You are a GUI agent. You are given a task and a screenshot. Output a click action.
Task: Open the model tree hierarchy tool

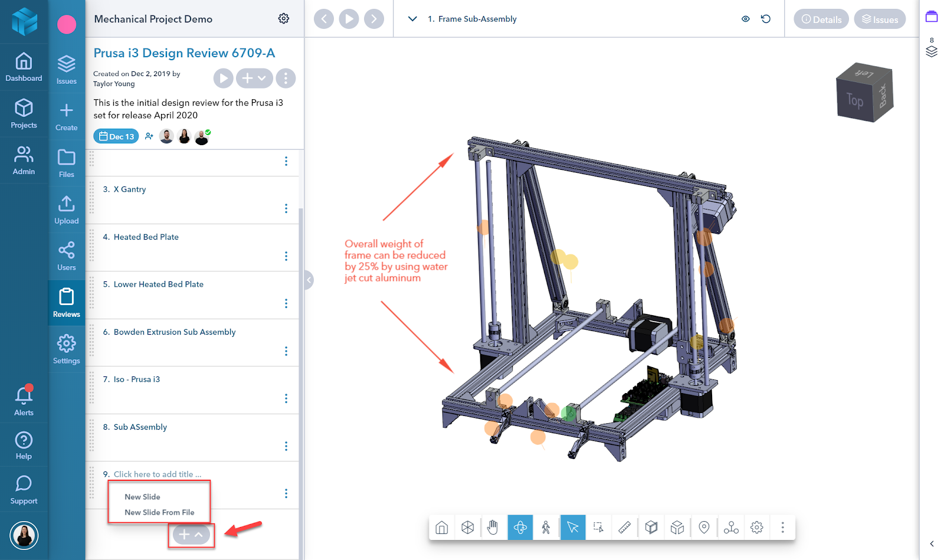pos(731,528)
